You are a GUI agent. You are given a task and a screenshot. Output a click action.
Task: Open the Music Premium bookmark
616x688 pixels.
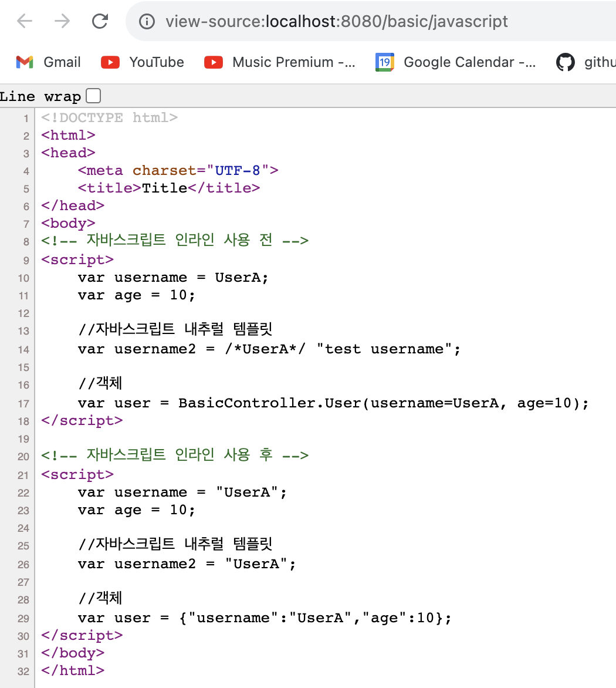[280, 62]
